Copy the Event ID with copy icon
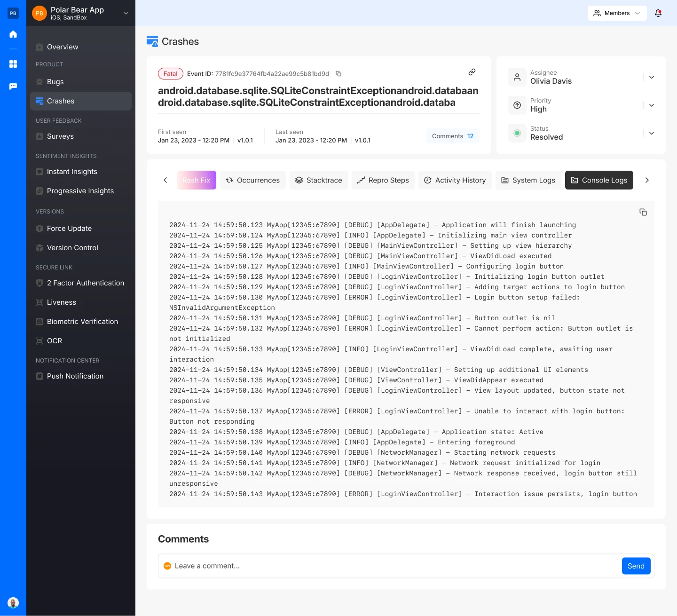 click(x=338, y=74)
